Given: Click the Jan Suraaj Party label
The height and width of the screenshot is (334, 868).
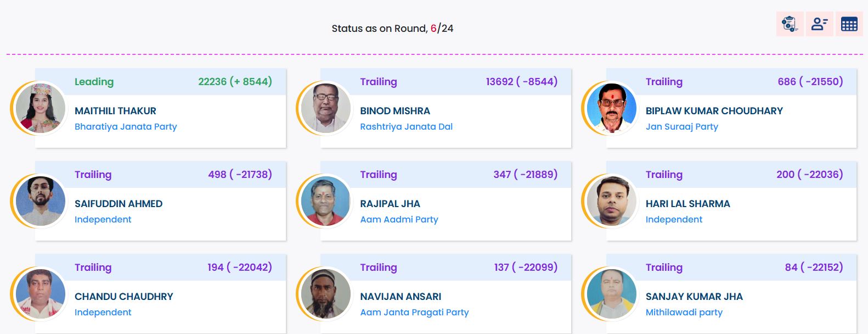Looking at the screenshot, I should (x=681, y=127).
